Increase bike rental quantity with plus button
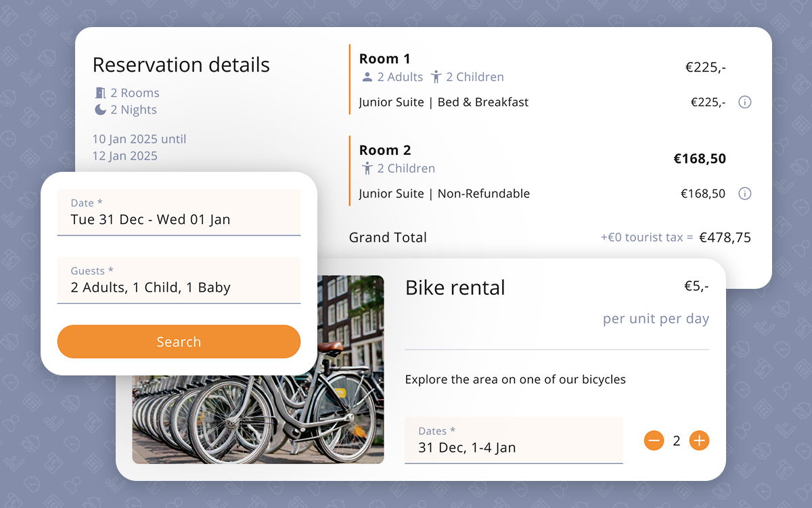The width and height of the screenshot is (812, 508). tap(699, 441)
